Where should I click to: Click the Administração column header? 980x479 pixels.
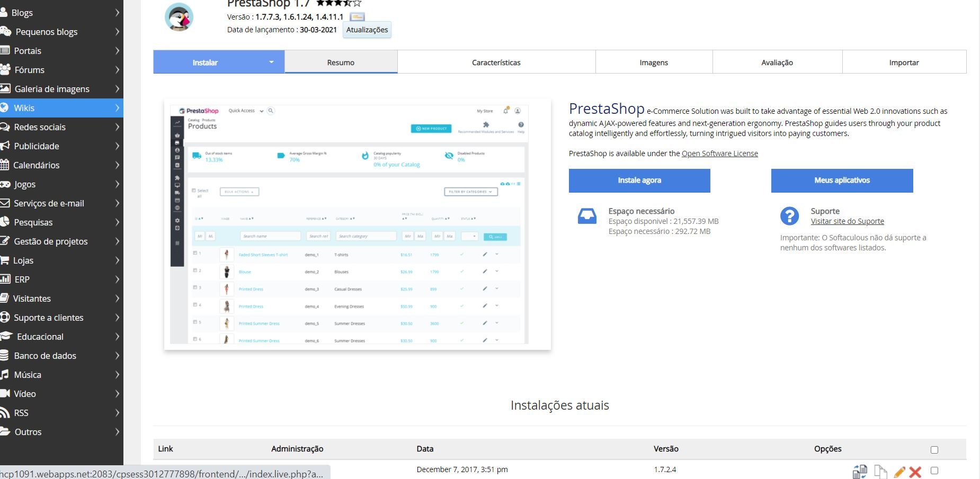tap(297, 448)
